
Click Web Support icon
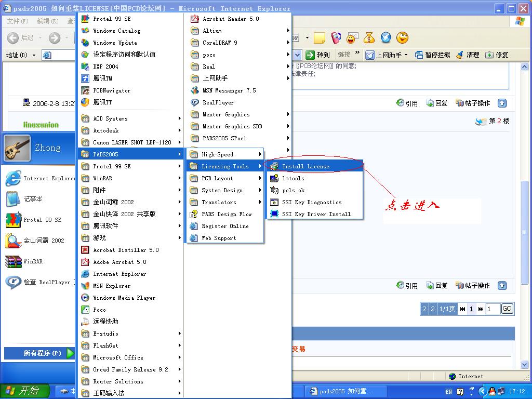[194, 238]
